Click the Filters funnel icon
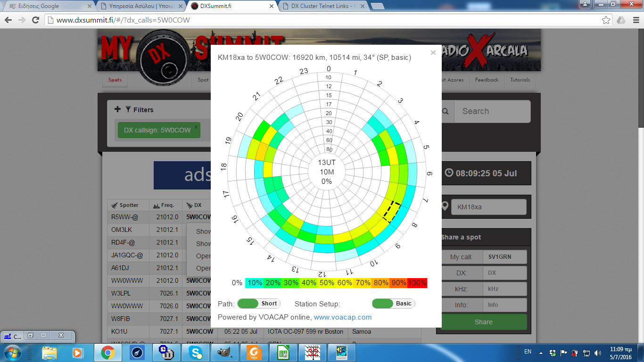The width and height of the screenshot is (644, 362). [128, 109]
